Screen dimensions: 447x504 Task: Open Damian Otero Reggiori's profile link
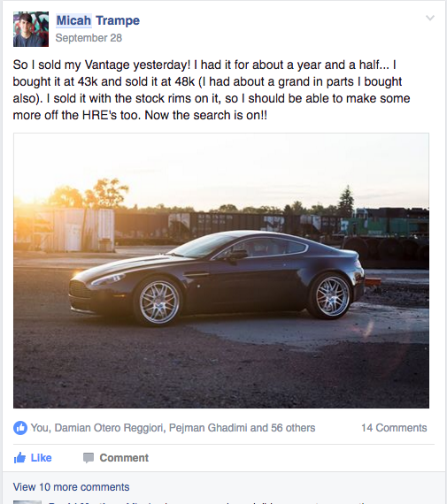109,428
